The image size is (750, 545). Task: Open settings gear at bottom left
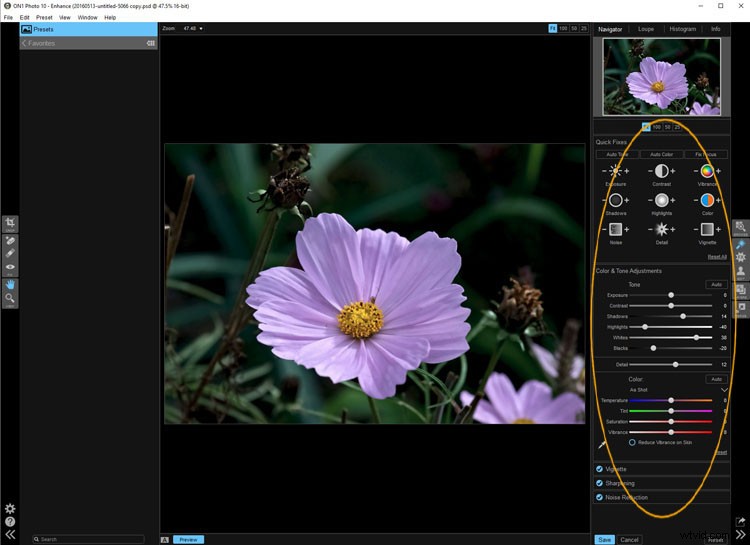coord(10,508)
